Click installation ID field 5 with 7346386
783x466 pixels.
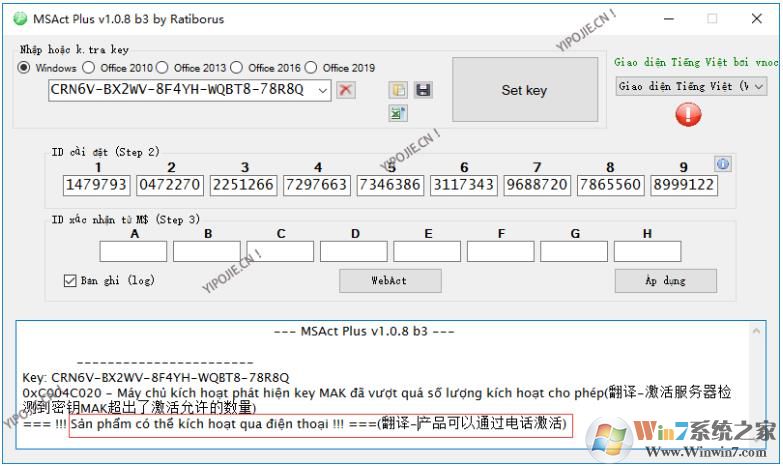coord(390,185)
